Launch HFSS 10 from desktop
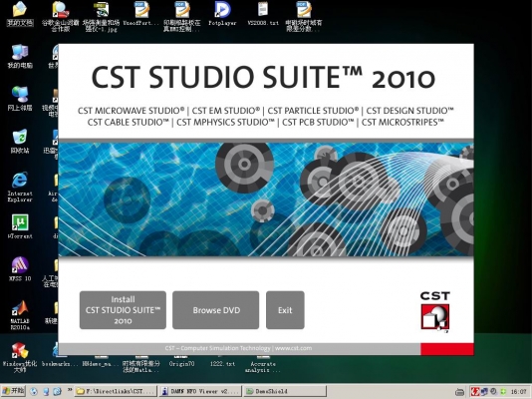This screenshot has height=399, width=532. (x=20, y=269)
